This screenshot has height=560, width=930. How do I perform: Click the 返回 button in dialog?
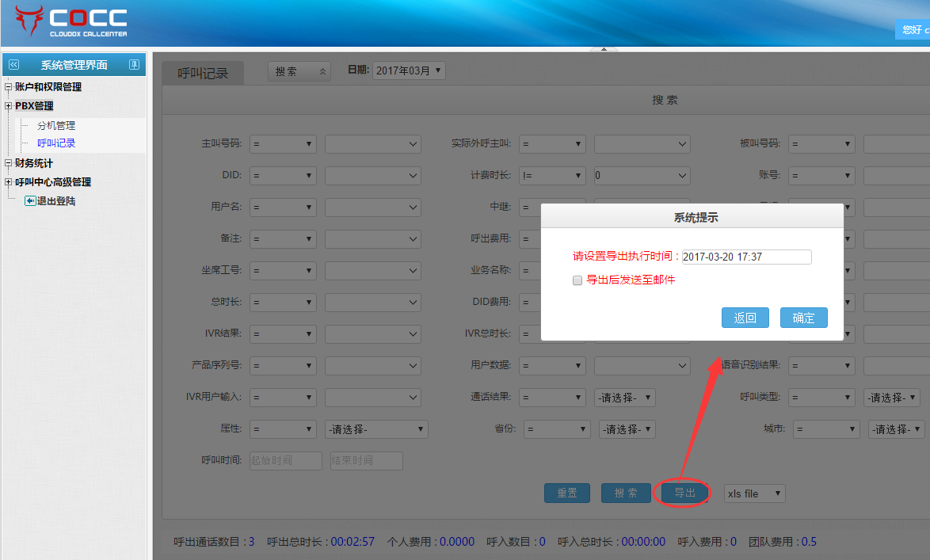745,318
